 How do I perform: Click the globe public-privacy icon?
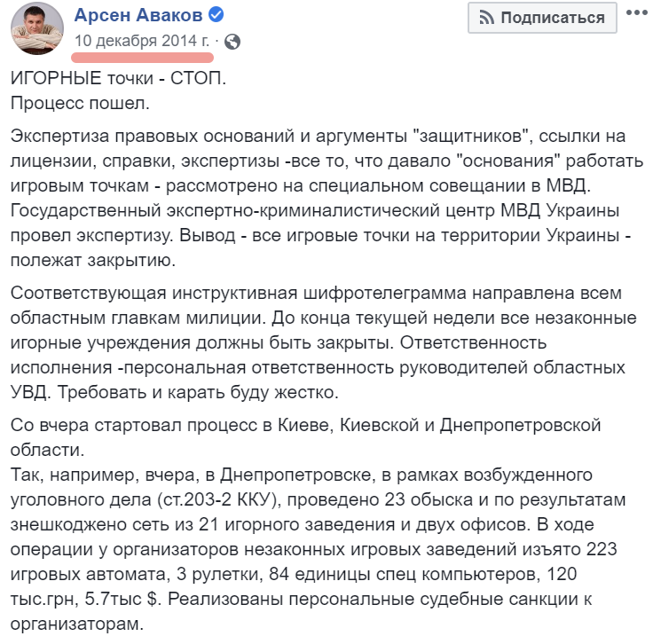tap(232, 41)
